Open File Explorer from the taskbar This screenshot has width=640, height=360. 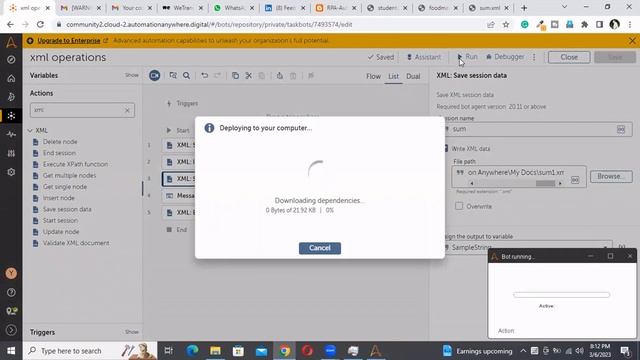tap(216, 351)
